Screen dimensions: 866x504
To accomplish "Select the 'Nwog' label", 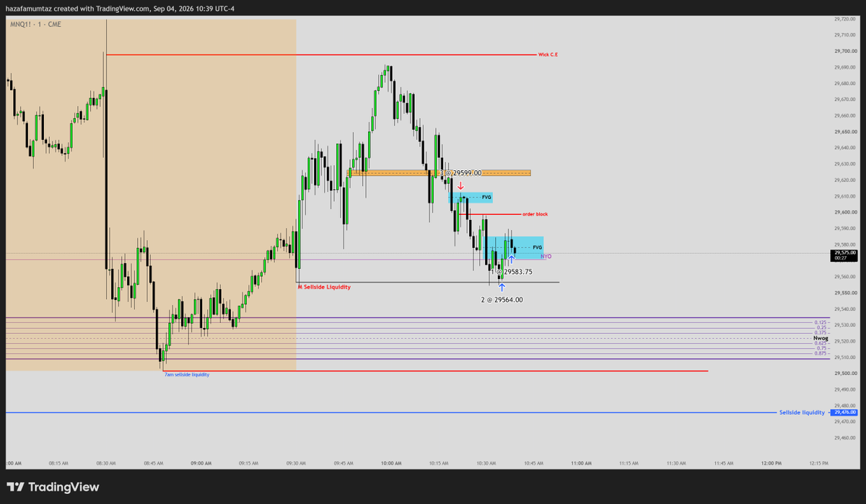I will click(x=821, y=337).
